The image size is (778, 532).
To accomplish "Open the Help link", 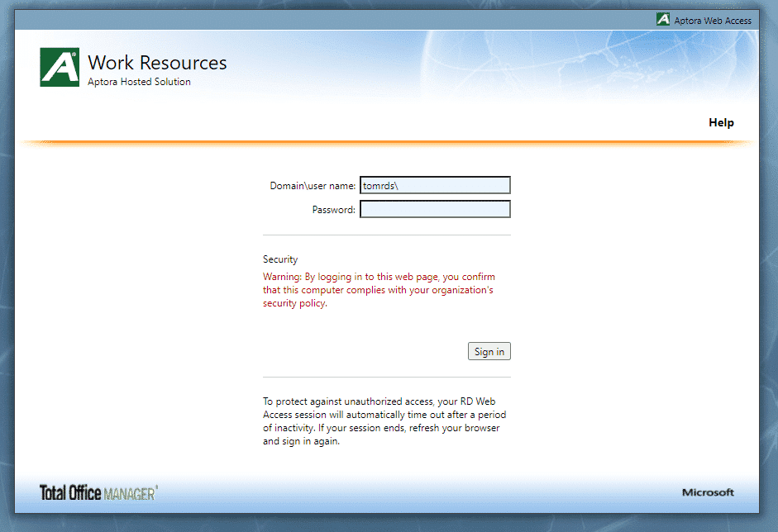I will coord(721,122).
